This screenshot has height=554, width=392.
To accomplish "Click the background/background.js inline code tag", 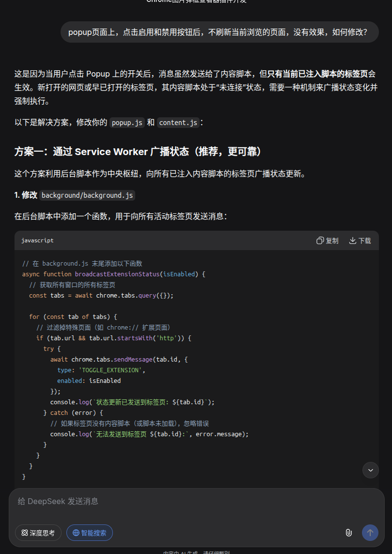I will [87, 195].
